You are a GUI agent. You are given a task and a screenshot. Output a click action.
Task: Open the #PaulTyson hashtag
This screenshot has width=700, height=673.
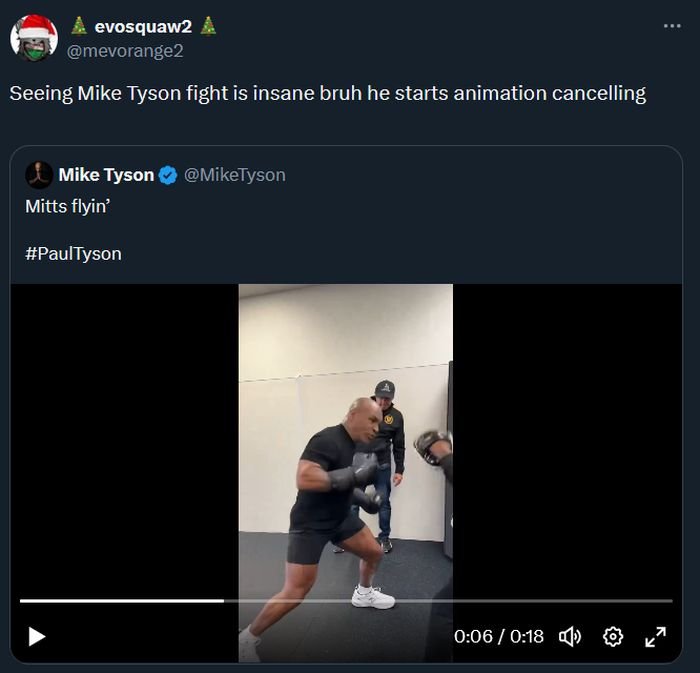tap(73, 254)
